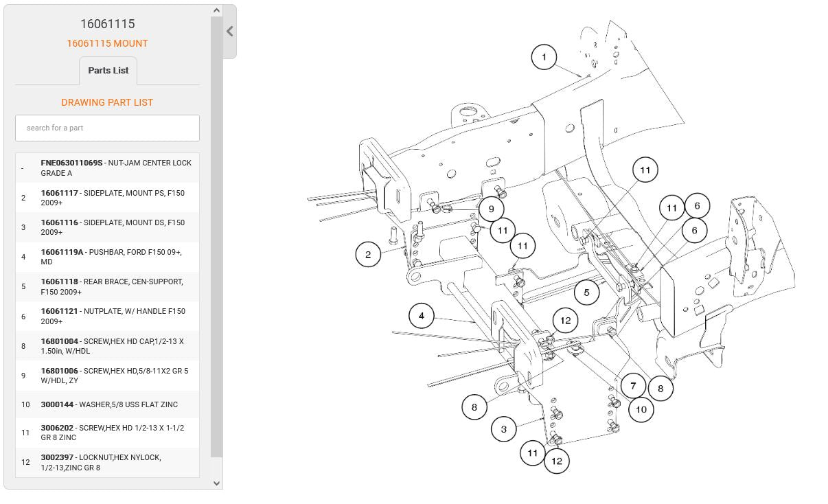
Task: Select callout bubble 5 on the diagram
Action: click(586, 293)
